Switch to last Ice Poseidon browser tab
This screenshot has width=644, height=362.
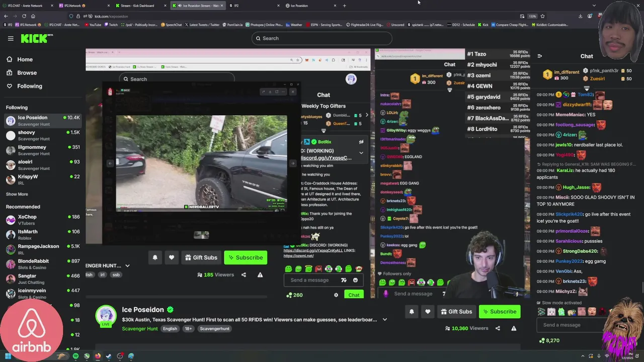pos(310,6)
